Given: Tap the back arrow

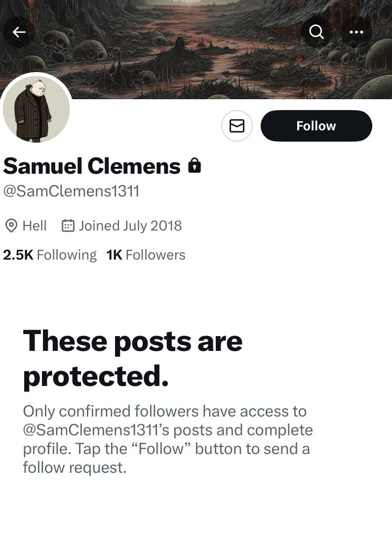Looking at the screenshot, I should [x=19, y=33].
